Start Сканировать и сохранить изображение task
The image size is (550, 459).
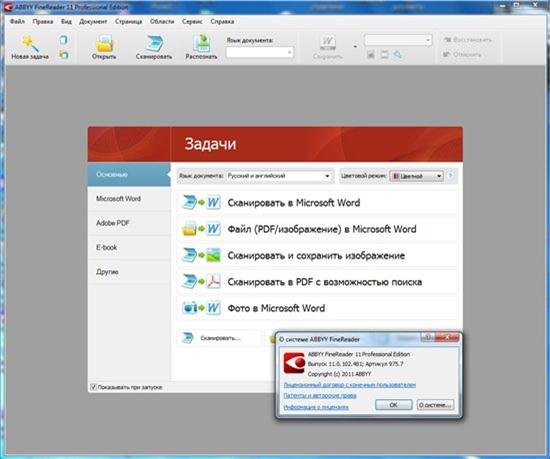pos(317,255)
